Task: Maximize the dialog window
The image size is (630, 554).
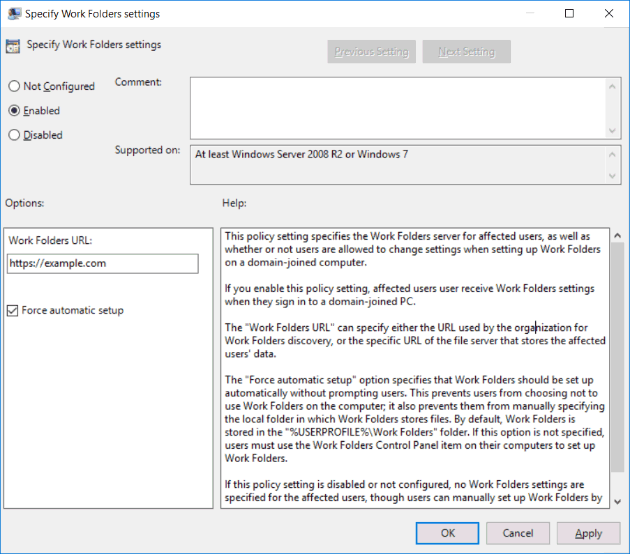Action: click(x=569, y=14)
